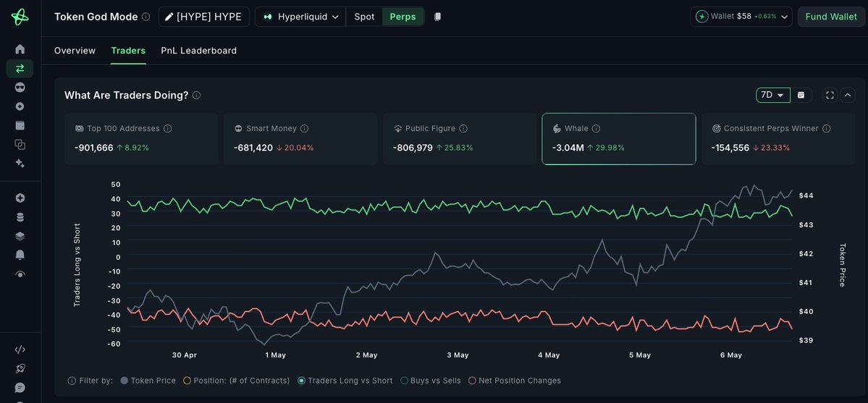
Task: Edit the [HYPE] HYPE token selector
Action: (x=203, y=17)
